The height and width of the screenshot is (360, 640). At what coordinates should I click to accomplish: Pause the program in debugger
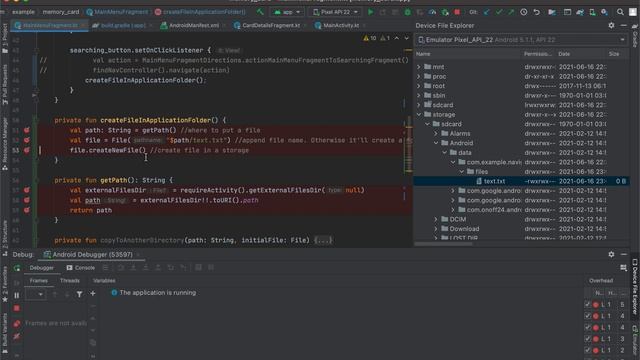pyautogui.click(x=17, y=295)
